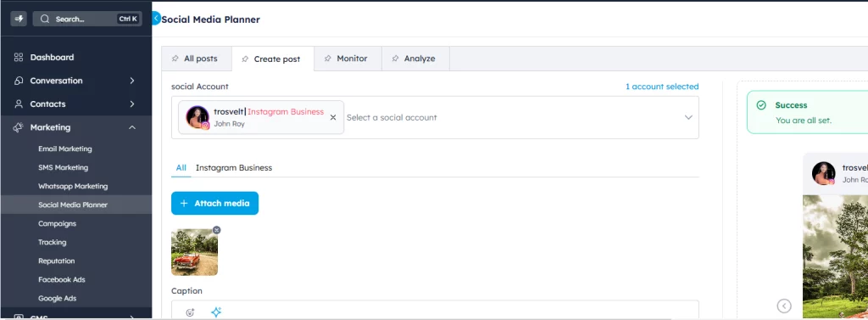Viewport: 868px width, 320px height.
Task: Go to Google Ads
Action: point(57,299)
